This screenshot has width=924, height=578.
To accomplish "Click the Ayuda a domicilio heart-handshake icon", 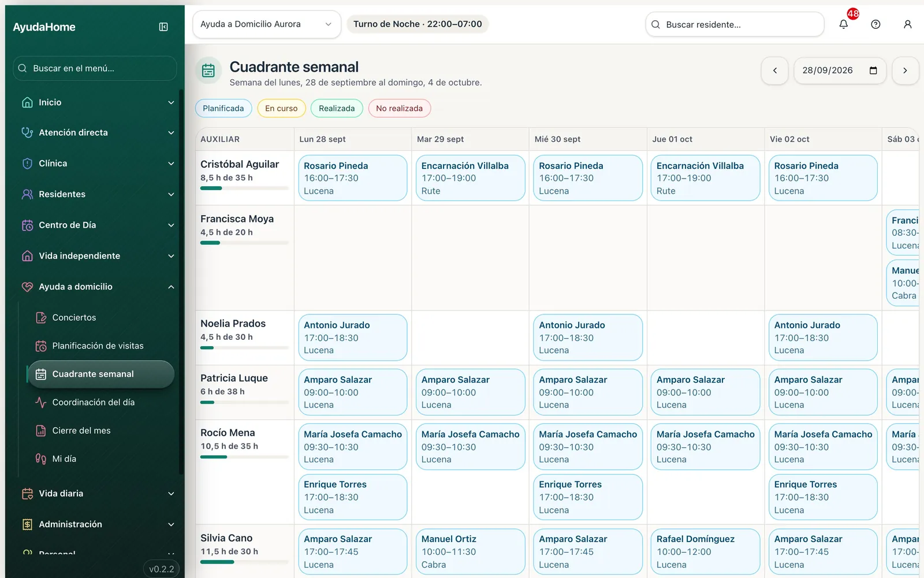I will pos(27,287).
